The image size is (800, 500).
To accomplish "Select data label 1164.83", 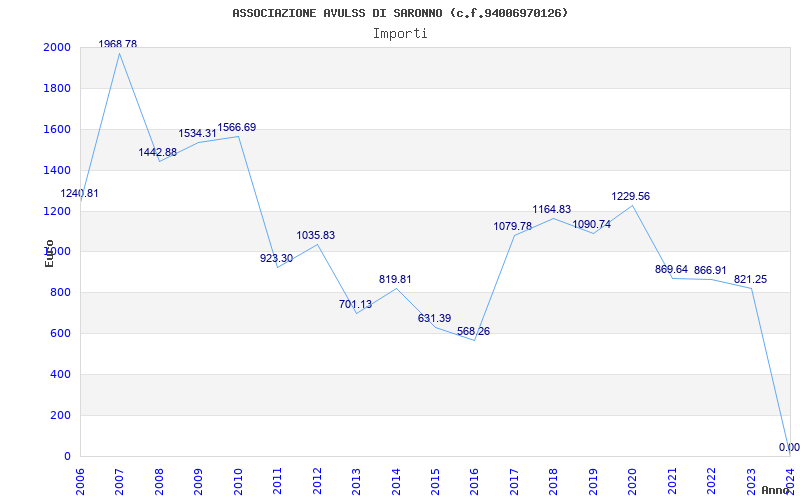I will coord(552,209).
